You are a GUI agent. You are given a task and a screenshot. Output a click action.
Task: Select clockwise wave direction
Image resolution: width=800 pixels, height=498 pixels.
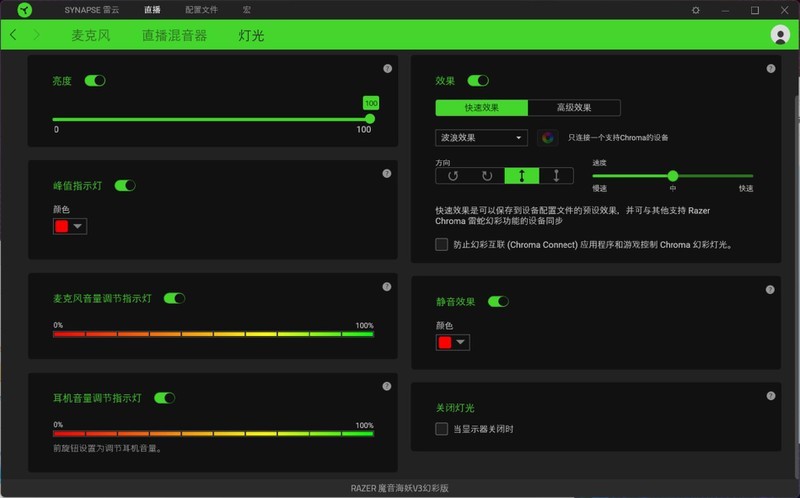click(x=487, y=176)
